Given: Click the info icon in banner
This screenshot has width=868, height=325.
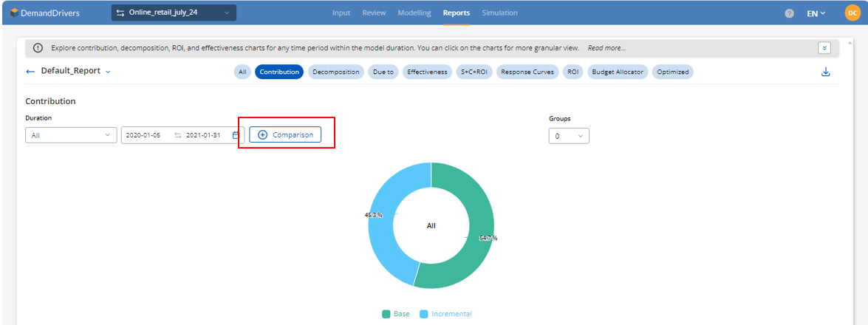Looking at the screenshot, I should (x=38, y=48).
